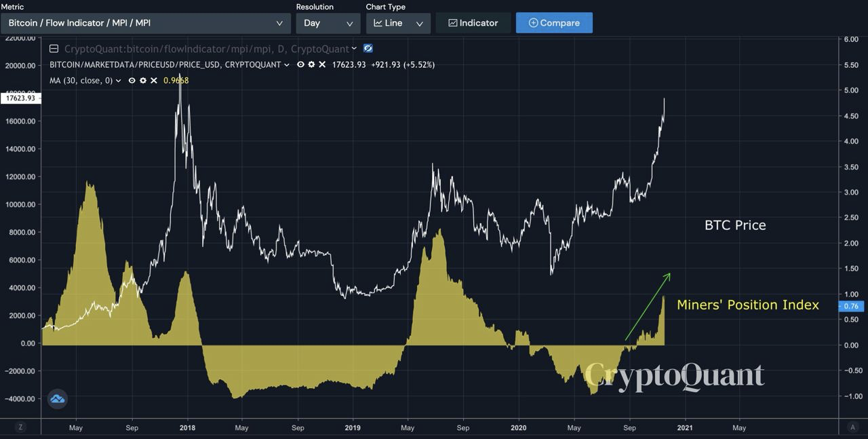Click the blue Compare button
Image resolution: width=868 pixels, height=439 pixels.
[554, 23]
